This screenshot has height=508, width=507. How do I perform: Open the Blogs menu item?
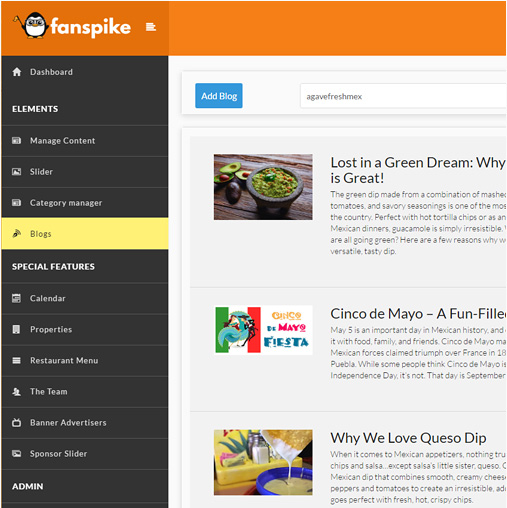pos(85,234)
